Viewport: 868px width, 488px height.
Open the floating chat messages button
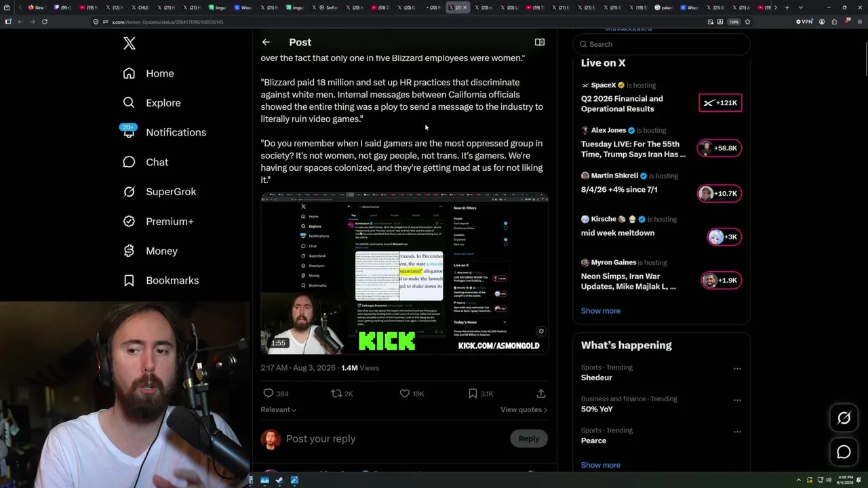coord(844,452)
